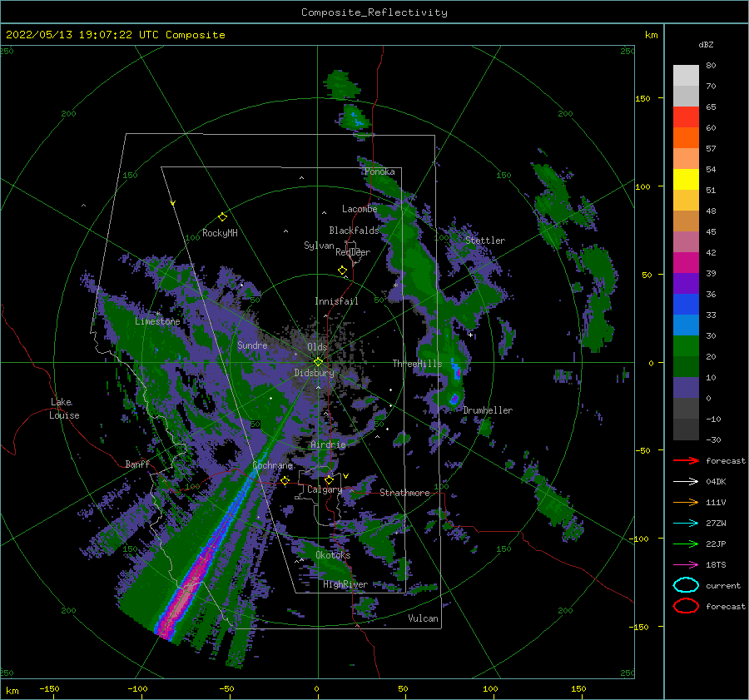Click the Limestone label
Viewport: 749px width, 700px height.
point(157,321)
